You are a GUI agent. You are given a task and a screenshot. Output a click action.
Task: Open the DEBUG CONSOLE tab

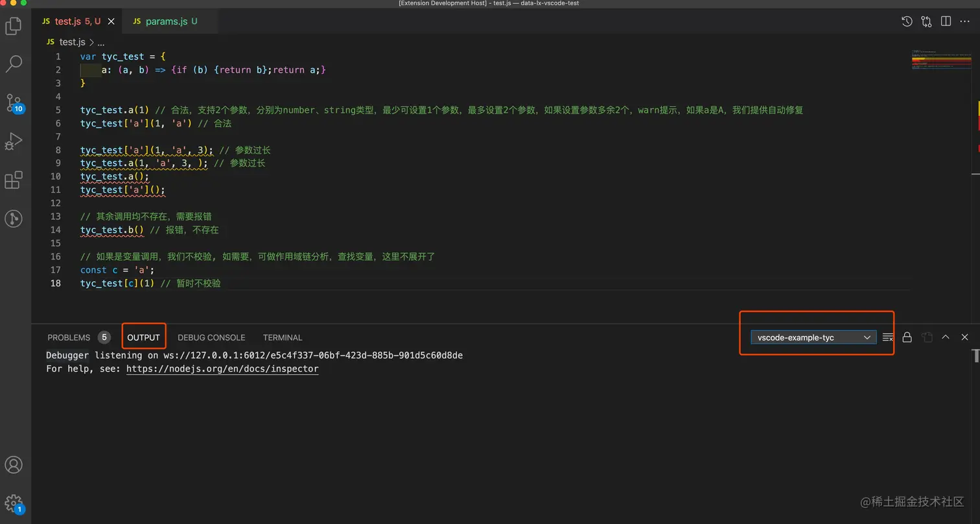tap(211, 337)
